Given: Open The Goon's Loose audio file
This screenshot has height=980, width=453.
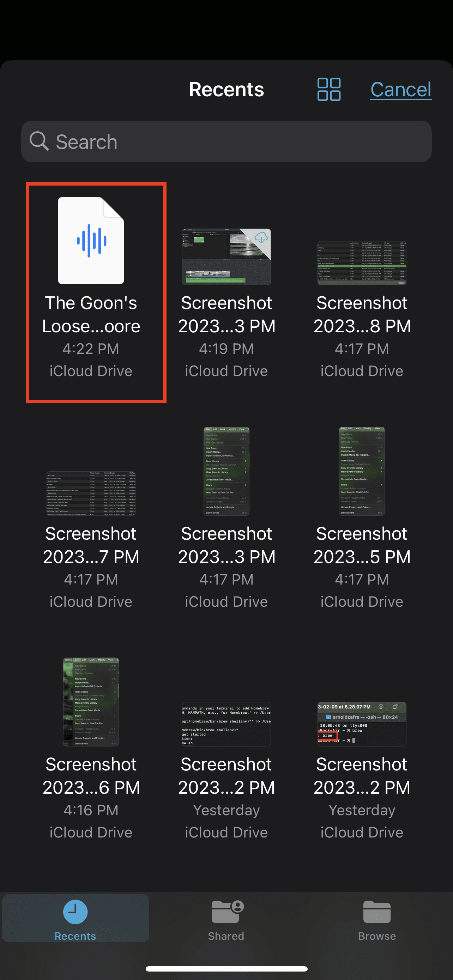Looking at the screenshot, I should 91,241.
